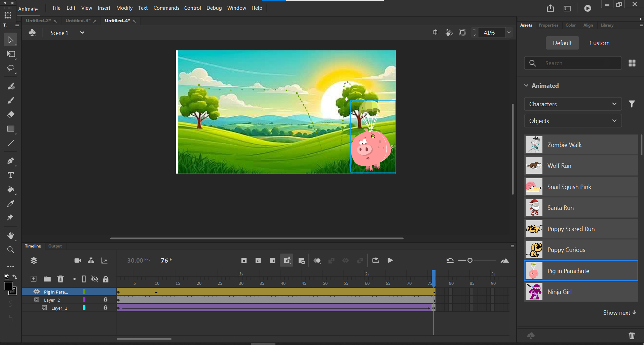Switch to the Properties tab
Viewport: 644px width, 345px height.
pyautogui.click(x=548, y=25)
